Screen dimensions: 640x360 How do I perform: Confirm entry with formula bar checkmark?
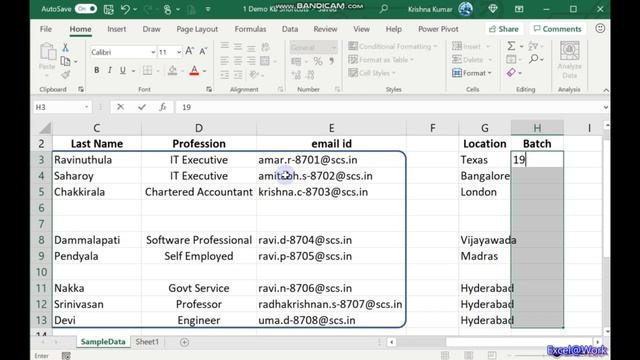point(142,107)
